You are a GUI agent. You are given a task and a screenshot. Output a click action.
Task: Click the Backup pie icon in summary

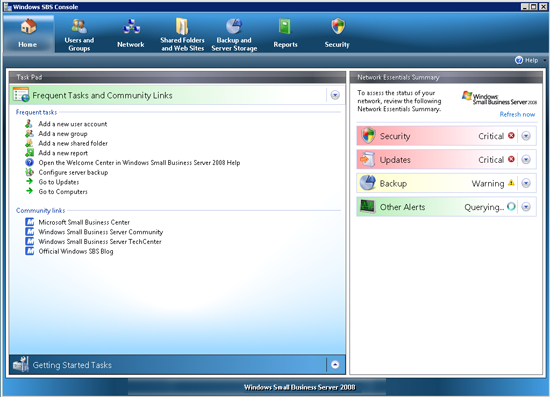[368, 183]
